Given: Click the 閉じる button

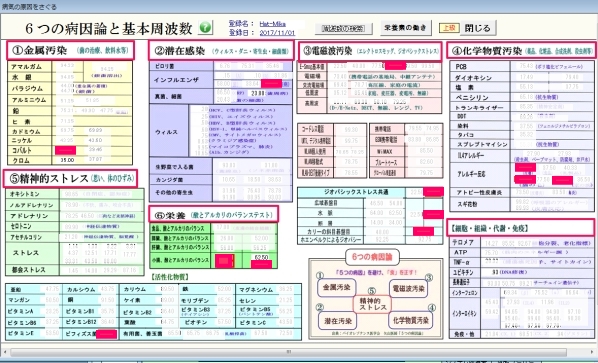Looking at the screenshot, I should (x=478, y=28).
